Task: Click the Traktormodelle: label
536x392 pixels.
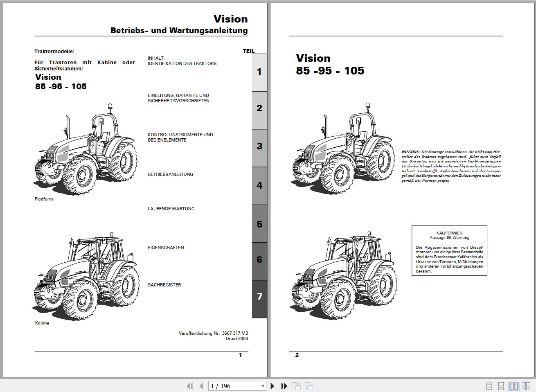Action: coord(54,52)
